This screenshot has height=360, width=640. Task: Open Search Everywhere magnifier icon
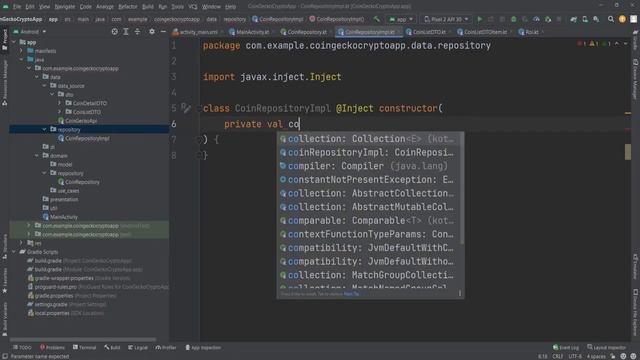pyautogui.click(x=611, y=19)
